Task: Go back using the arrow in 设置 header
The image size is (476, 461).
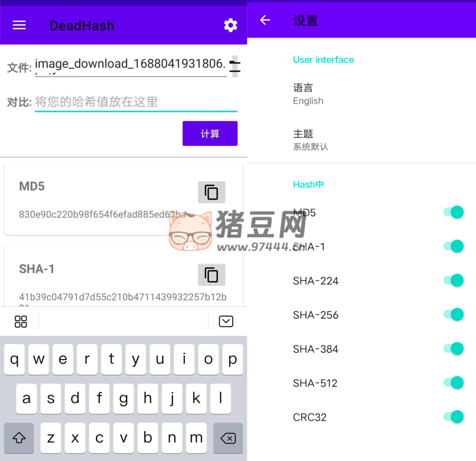Action: pyautogui.click(x=265, y=20)
